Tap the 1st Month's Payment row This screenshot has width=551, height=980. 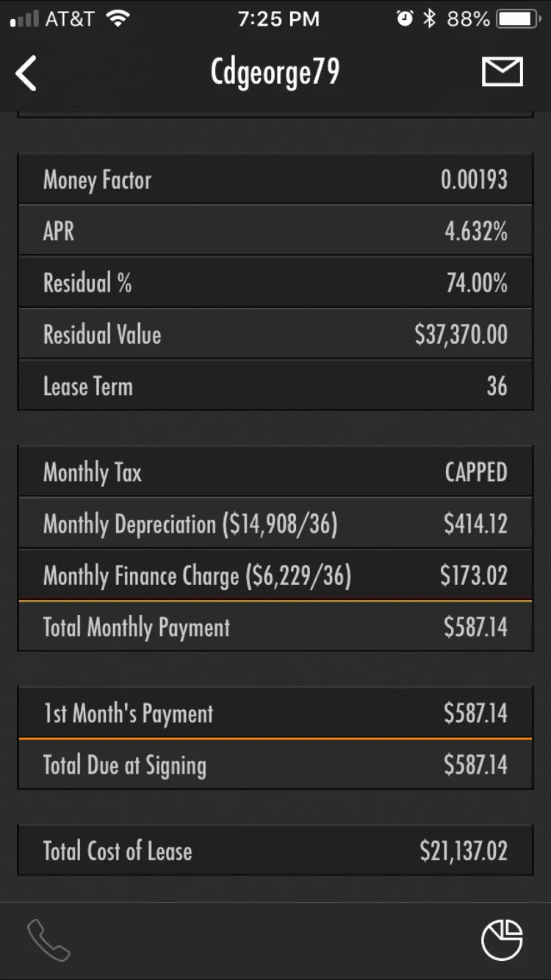(x=275, y=713)
